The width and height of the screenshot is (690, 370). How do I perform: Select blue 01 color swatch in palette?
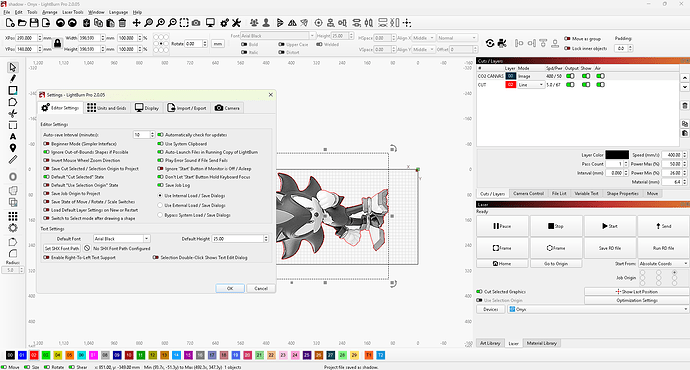tap(22, 355)
